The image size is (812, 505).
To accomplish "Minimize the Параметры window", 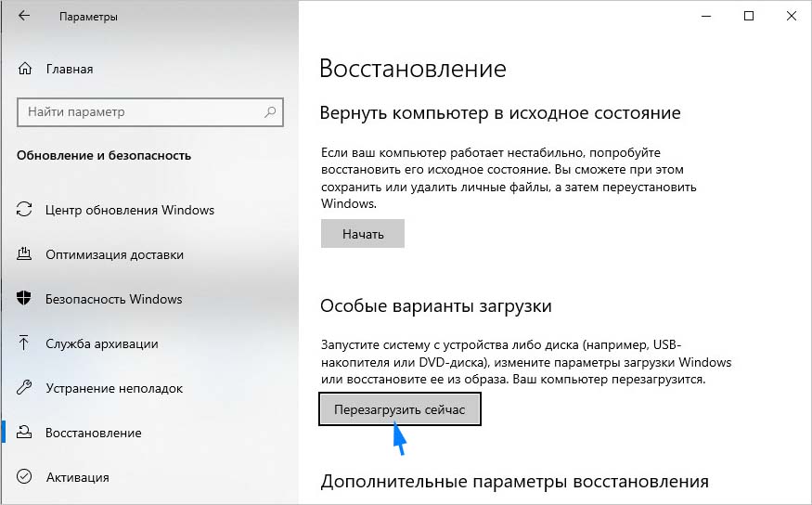I will pos(705,16).
